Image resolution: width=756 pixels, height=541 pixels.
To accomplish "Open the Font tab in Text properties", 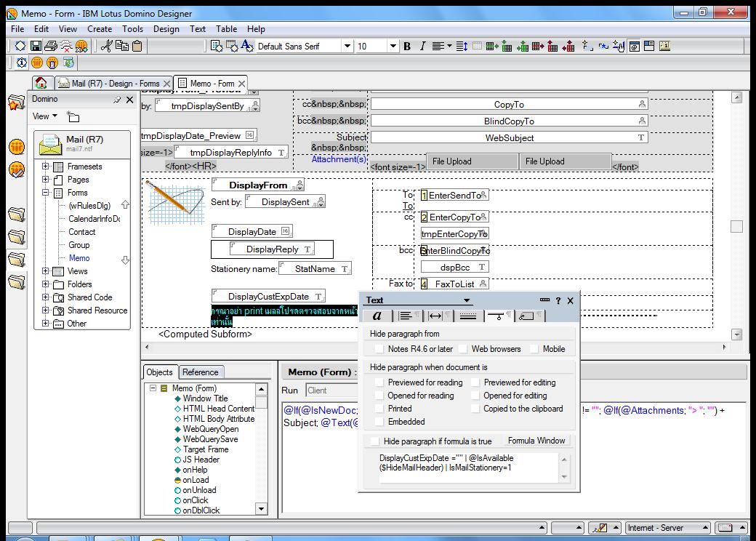I will click(x=377, y=316).
